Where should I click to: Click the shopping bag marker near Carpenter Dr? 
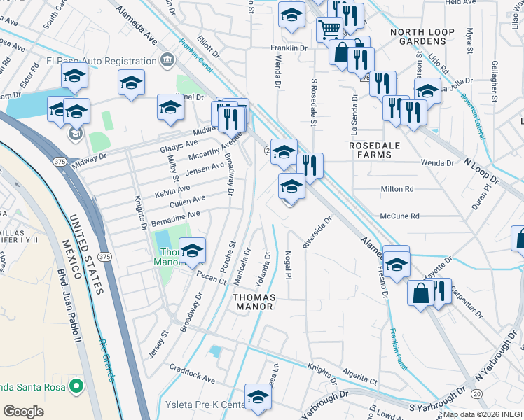point(421,294)
